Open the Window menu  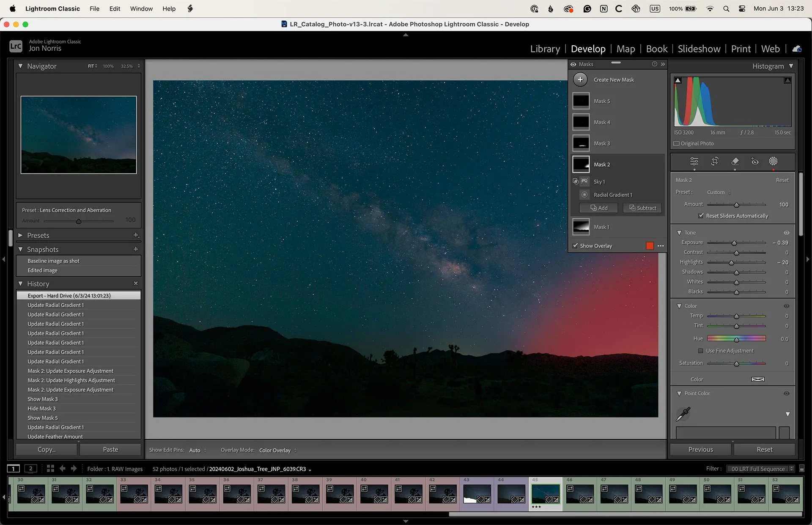pos(141,8)
